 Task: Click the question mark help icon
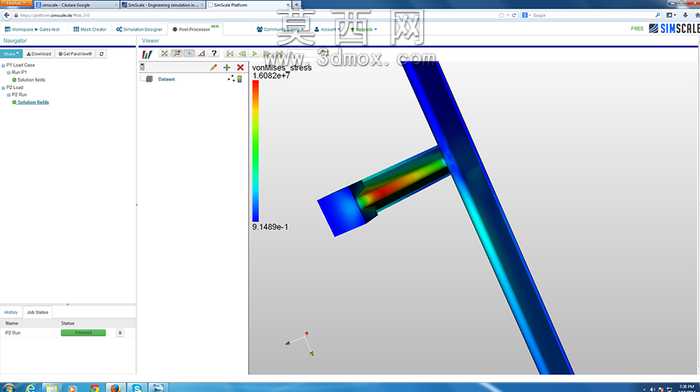(214, 54)
